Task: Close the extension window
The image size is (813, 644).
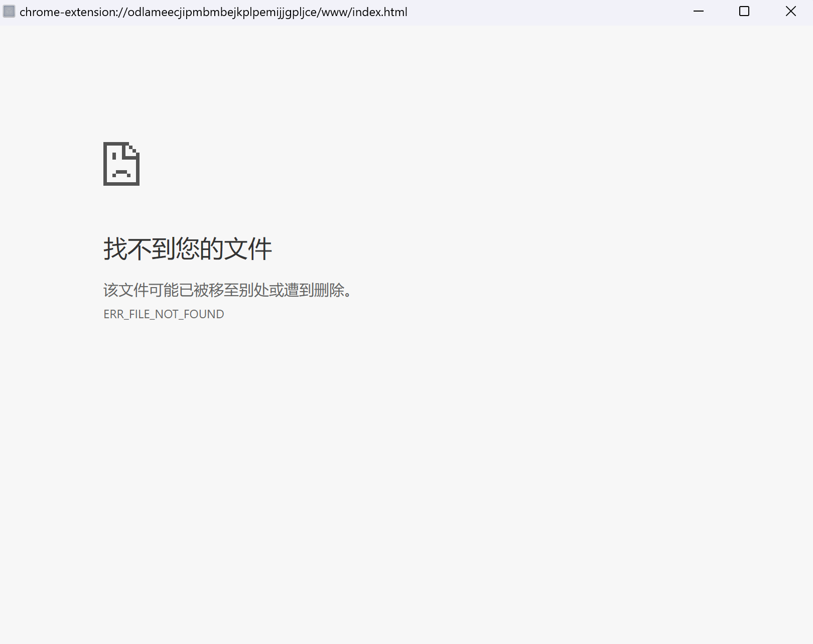Action: click(x=790, y=12)
